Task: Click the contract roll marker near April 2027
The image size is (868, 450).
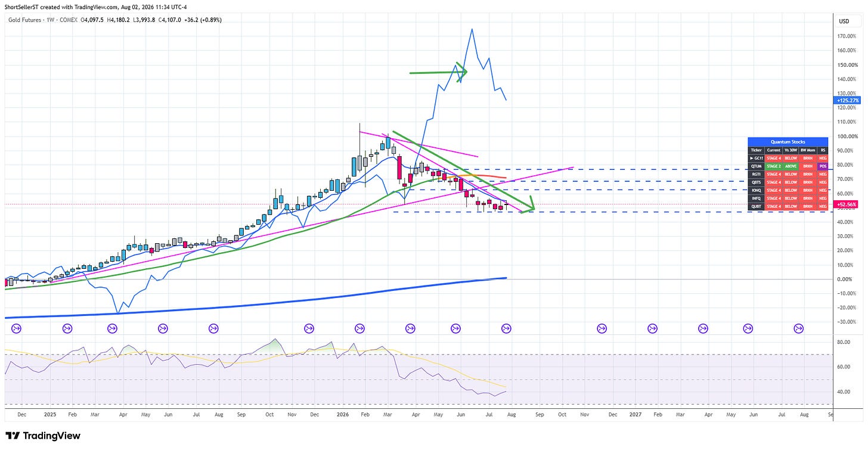Action: (703, 328)
